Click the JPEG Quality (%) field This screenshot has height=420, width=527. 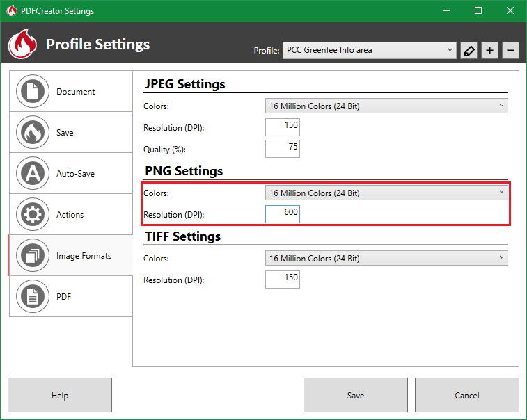point(283,148)
